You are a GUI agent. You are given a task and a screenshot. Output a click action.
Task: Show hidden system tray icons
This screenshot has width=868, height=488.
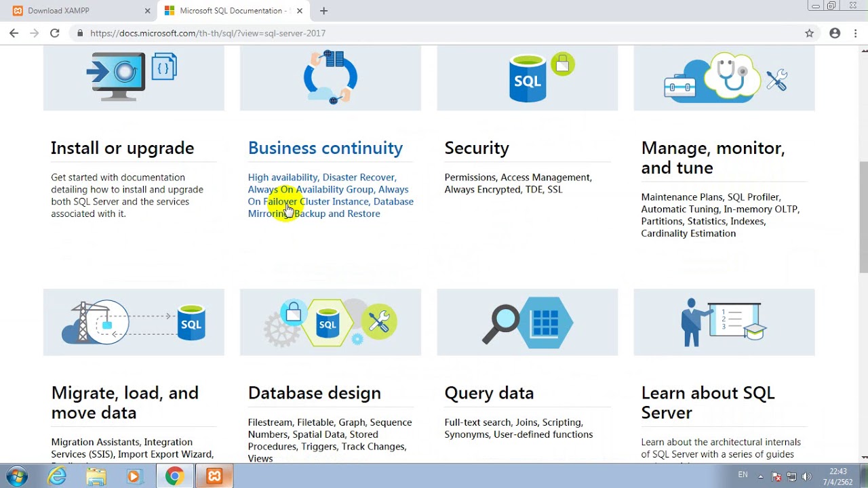point(760,476)
